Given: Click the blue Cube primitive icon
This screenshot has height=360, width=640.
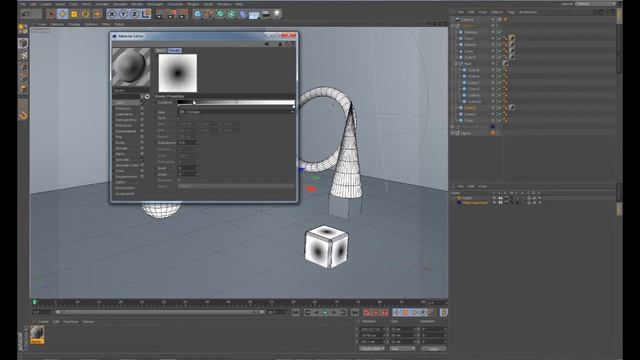Looking at the screenshot, I should tap(198, 14).
